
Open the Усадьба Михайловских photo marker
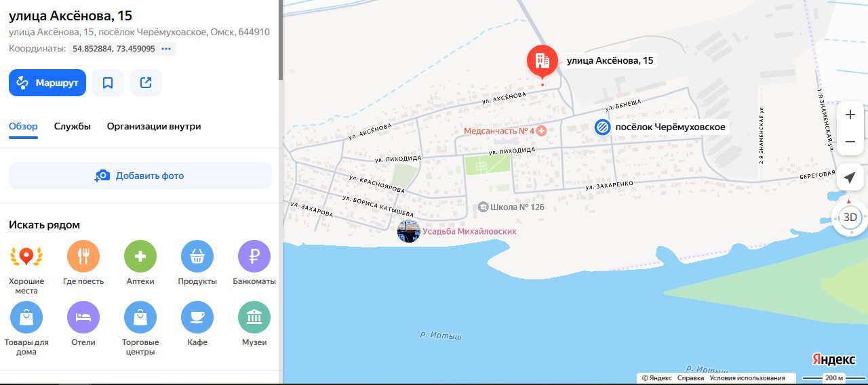(x=408, y=231)
